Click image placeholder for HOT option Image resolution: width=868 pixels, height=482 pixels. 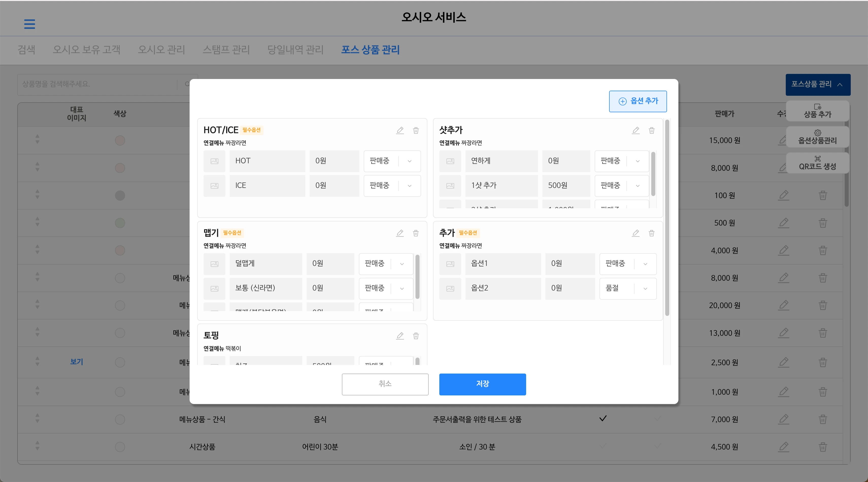[x=214, y=161]
